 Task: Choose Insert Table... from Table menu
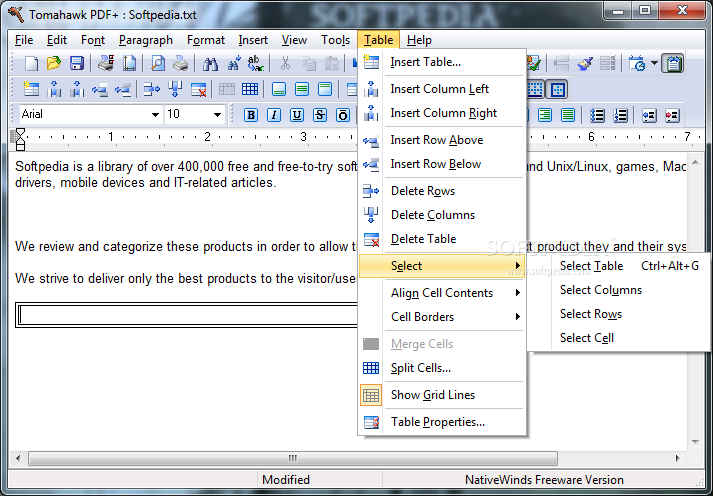(x=442, y=62)
